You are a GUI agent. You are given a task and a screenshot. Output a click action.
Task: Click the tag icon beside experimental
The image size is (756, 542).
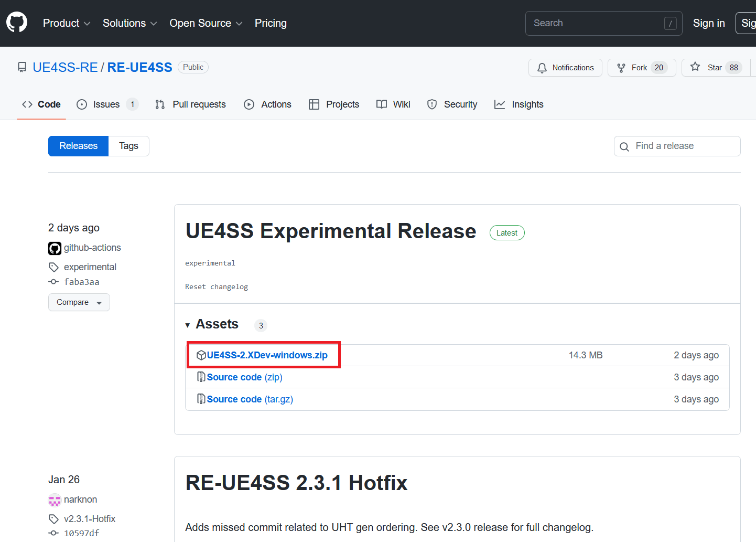tap(53, 267)
